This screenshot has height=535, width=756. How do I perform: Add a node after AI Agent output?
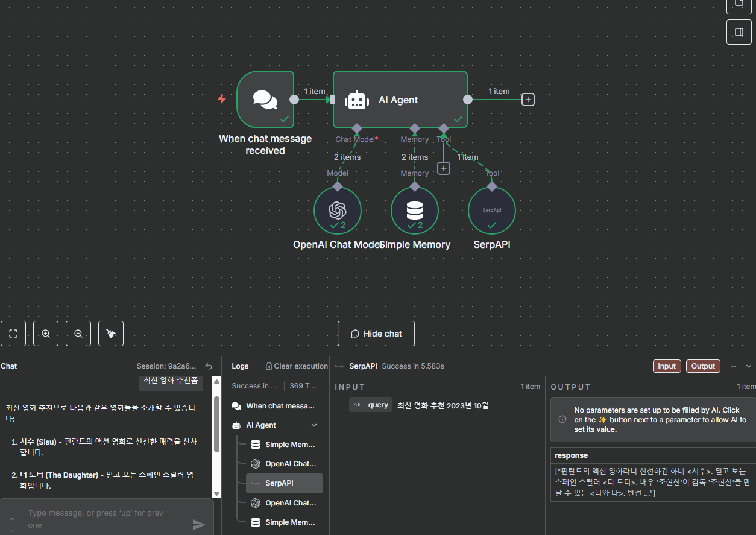point(528,100)
